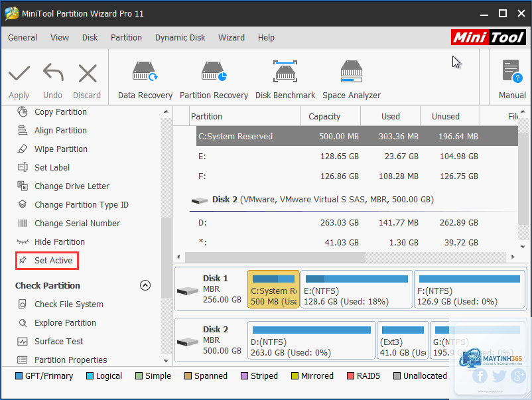Select the E: partition row

coord(357,157)
